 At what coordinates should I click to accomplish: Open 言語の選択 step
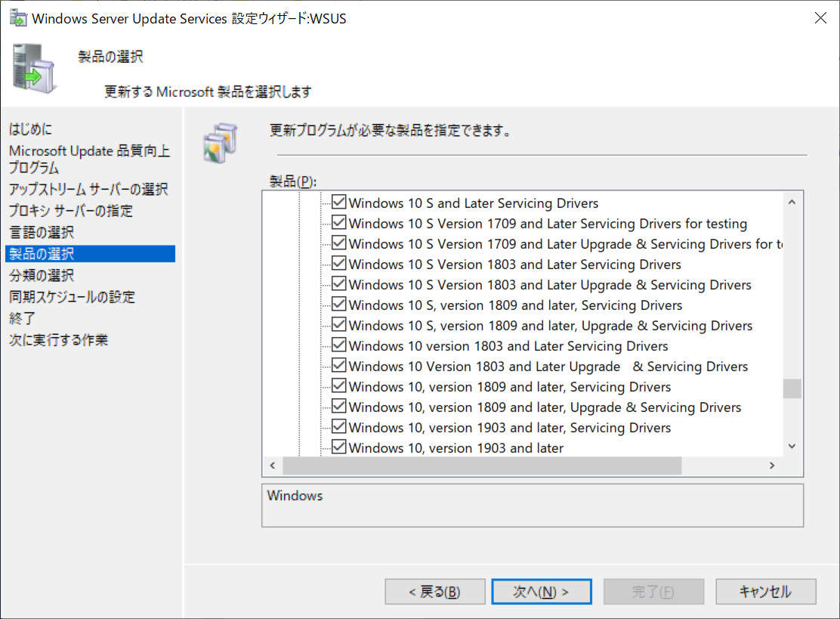click(x=42, y=232)
